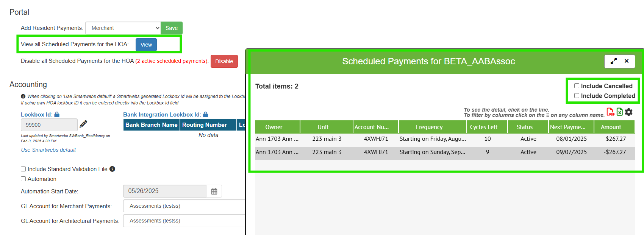644x235 pixels.
Task: Expand the Scheduled Payments dialog to fullscreen
Action: 613,61
